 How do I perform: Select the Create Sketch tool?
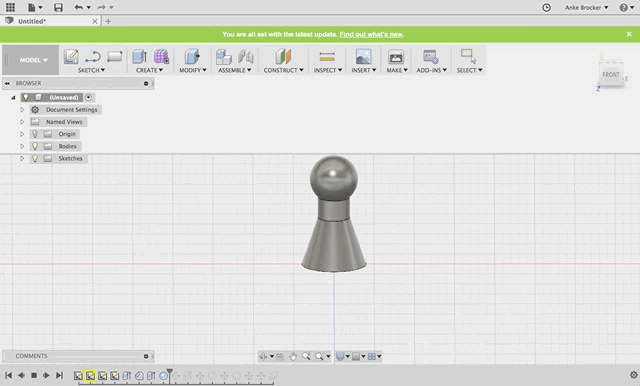(71, 57)
